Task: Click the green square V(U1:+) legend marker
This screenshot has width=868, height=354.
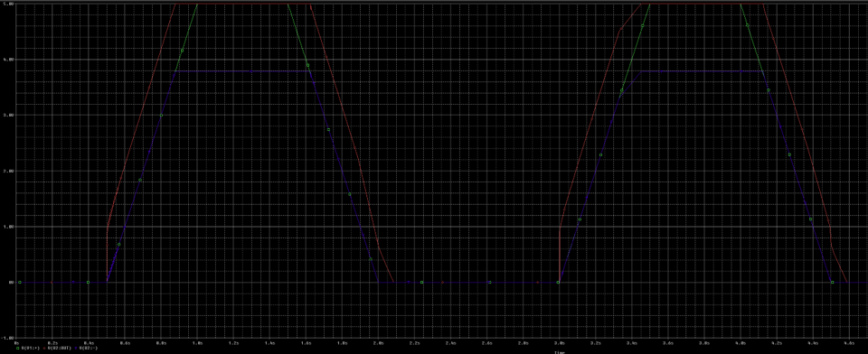Action: [18, 348]
